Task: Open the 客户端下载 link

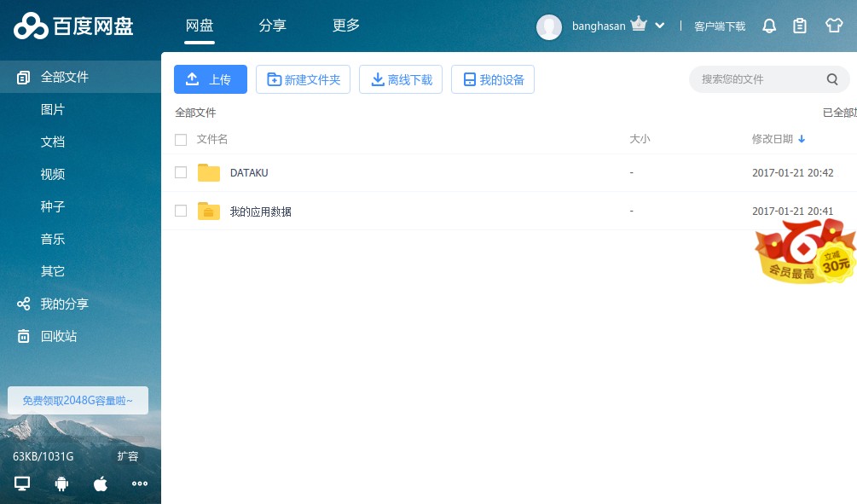Action: point(719,26)
